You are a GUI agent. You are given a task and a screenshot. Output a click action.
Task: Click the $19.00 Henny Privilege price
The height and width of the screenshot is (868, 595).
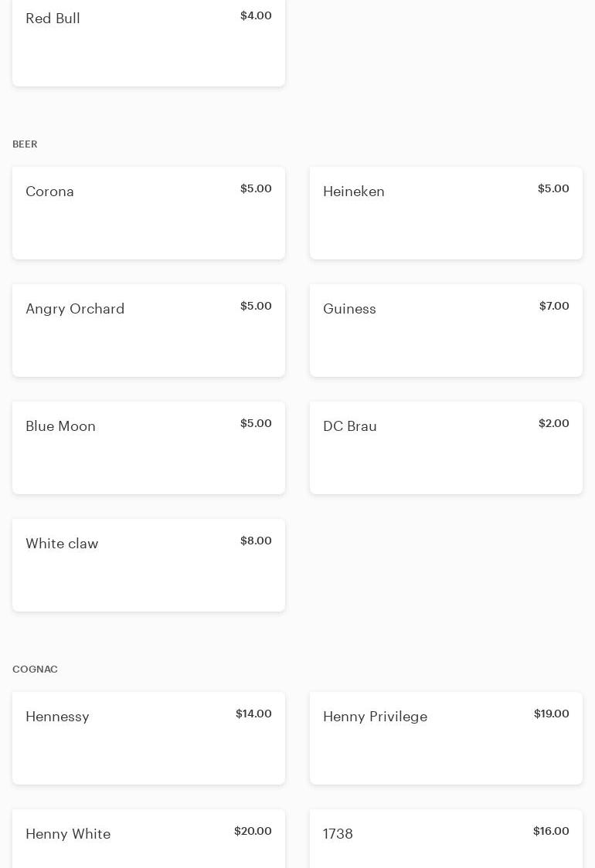[551, 714]
